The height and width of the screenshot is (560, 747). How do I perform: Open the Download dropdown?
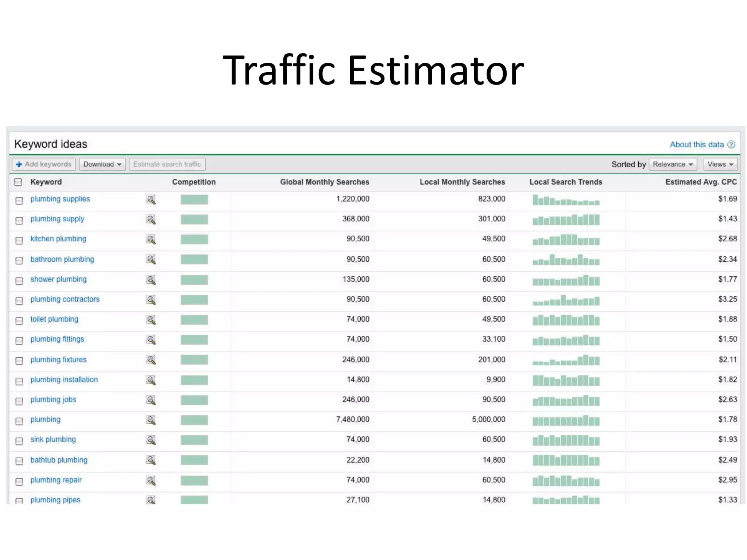click(102, 164)
